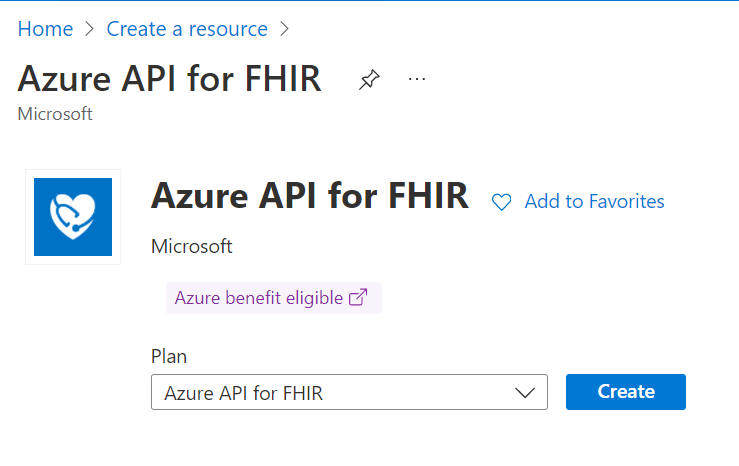
Task: Open the Plan combo box showing Azure API for FHIR
Action: click(330, 393)
